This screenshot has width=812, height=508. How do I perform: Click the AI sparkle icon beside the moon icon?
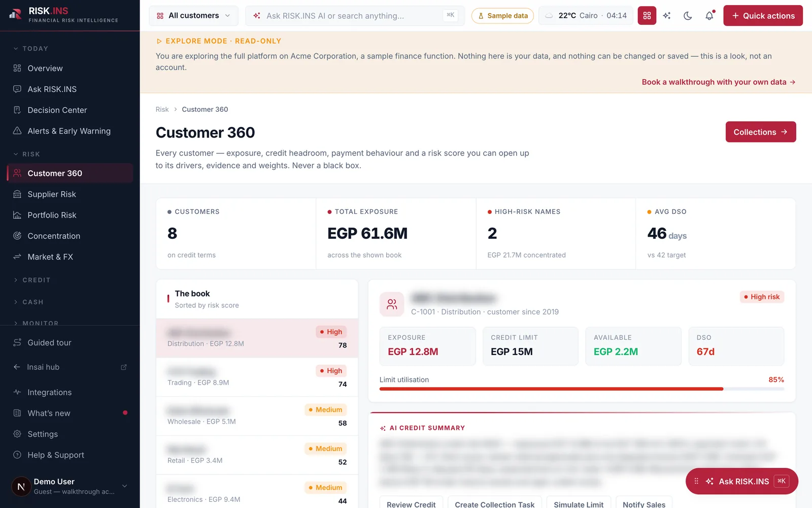click(x=667, y=16)
